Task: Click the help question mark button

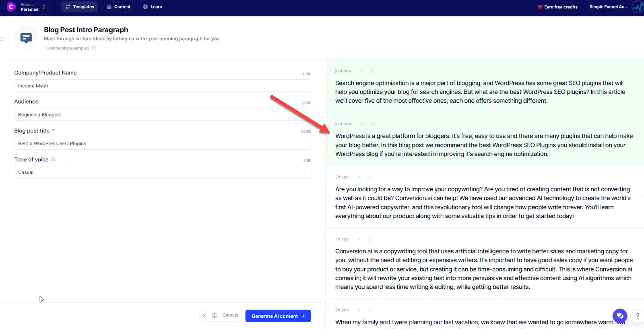Action: coord(638,316)
